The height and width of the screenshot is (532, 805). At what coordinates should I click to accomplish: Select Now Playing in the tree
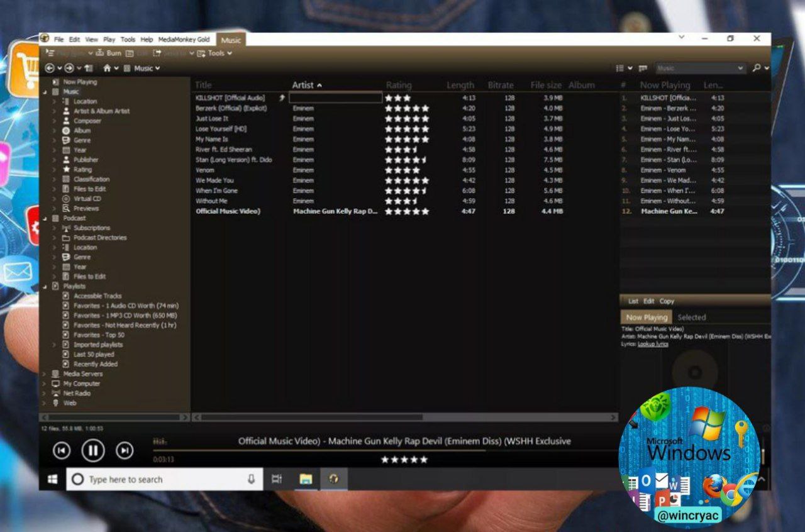click(79, 82)
